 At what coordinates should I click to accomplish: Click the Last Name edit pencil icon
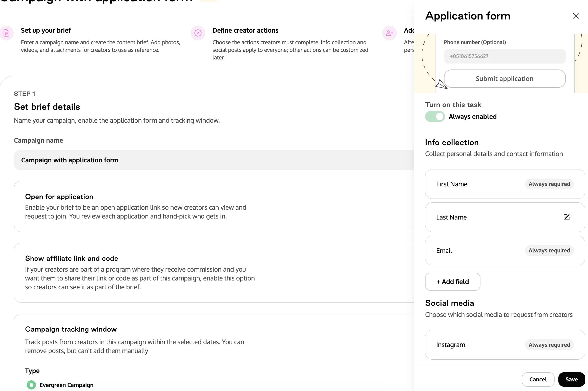point(567,217)
